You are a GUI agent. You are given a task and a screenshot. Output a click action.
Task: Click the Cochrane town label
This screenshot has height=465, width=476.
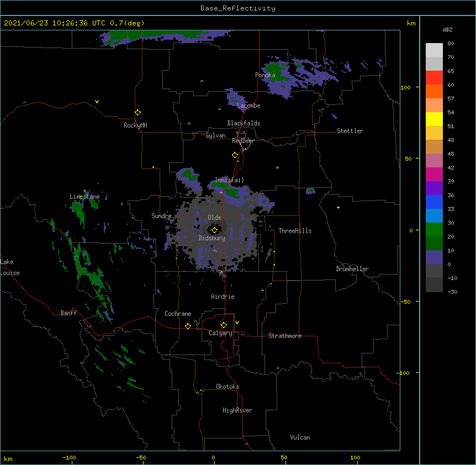tap(178, 314)
